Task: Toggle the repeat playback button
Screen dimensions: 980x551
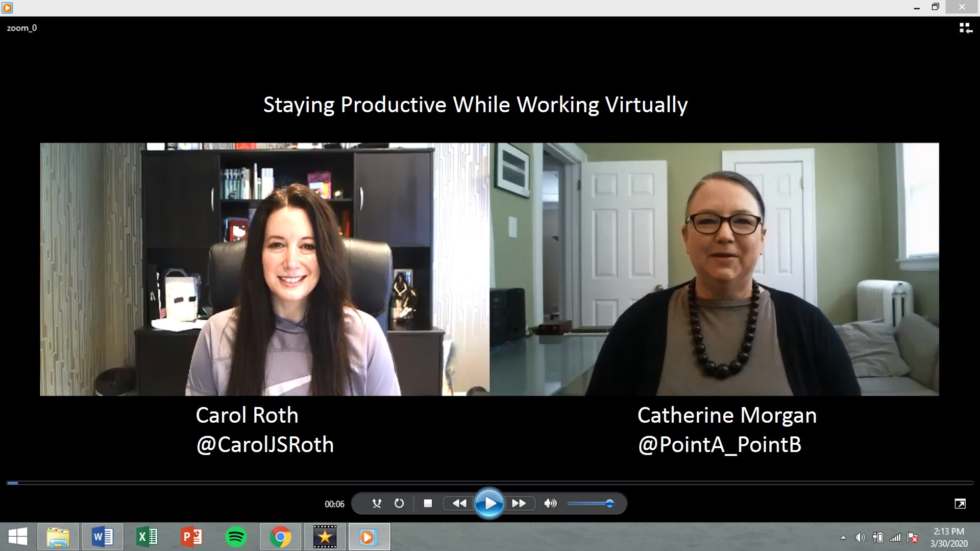Action: (x=399, y=503)
